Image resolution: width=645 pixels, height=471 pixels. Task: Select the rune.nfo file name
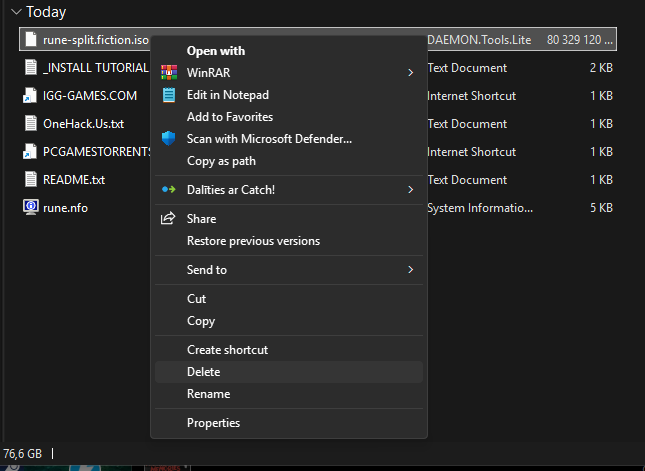coord(65,208)
